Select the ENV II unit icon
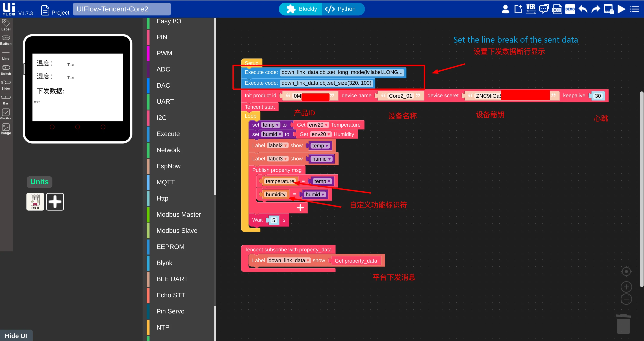The image size is (644, 341). [x=35, y=202]
